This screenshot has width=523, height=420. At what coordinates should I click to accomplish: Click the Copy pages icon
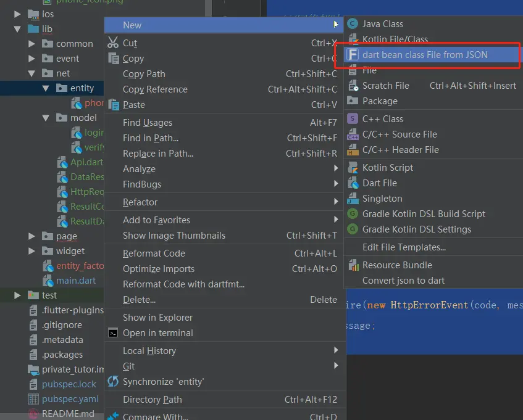tap(114, 59)
